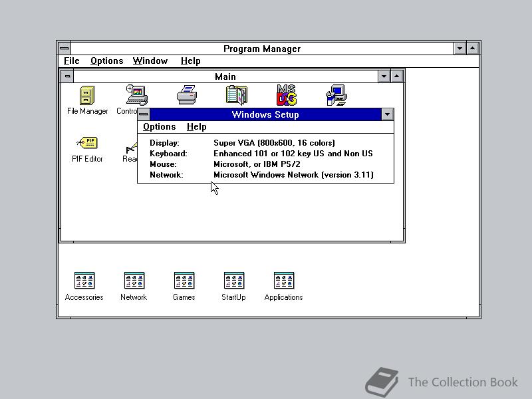Click the 'Network:' label in Windows Setup
Screen dimensions: 532x399
(x=166, y=175)
